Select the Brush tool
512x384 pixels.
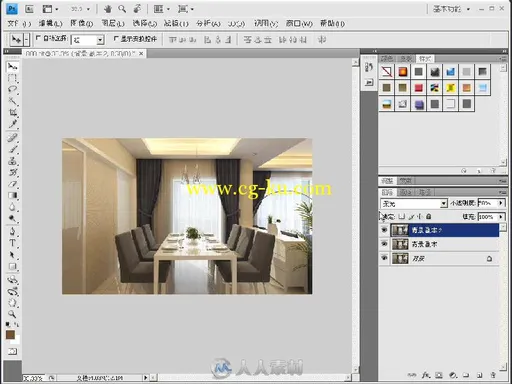(12, 149)
